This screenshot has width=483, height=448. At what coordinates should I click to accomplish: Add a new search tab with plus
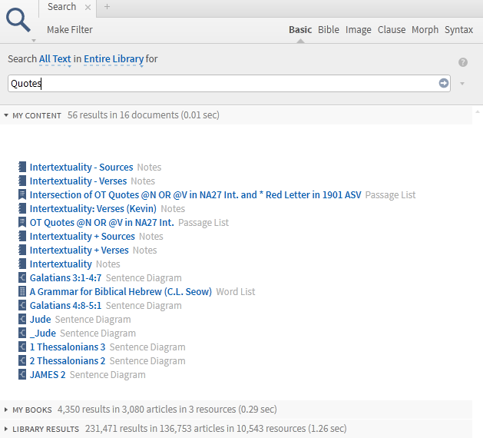[107, 6]
